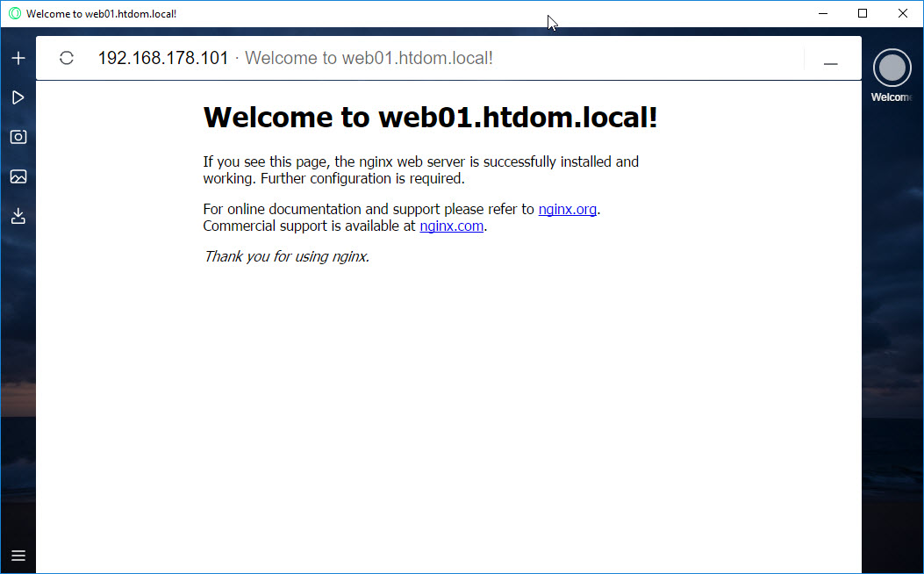Click the play triangle icon in the sidebar
The image size is (924, 574).
[x=18, y=97]
